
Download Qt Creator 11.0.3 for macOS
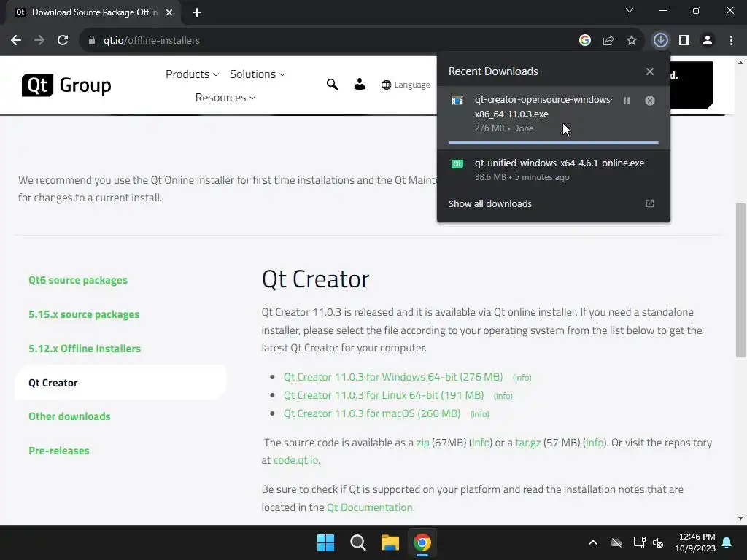point(372,413)
